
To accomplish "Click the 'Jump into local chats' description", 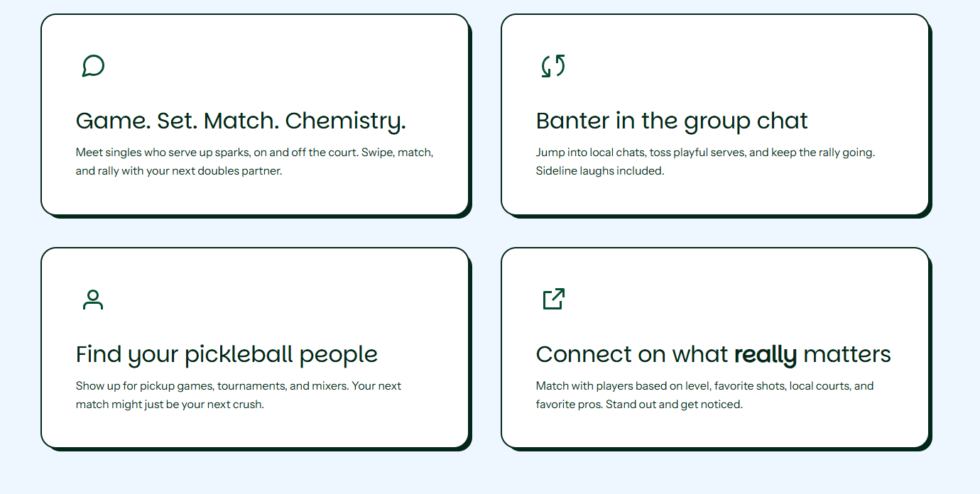I will click(705, 162).
